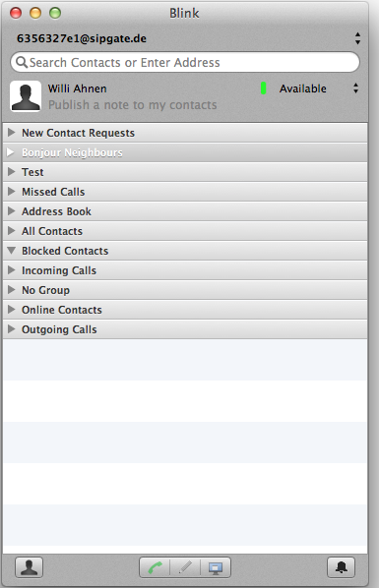Expand the Missed Calls group

(x=11, y=192)
